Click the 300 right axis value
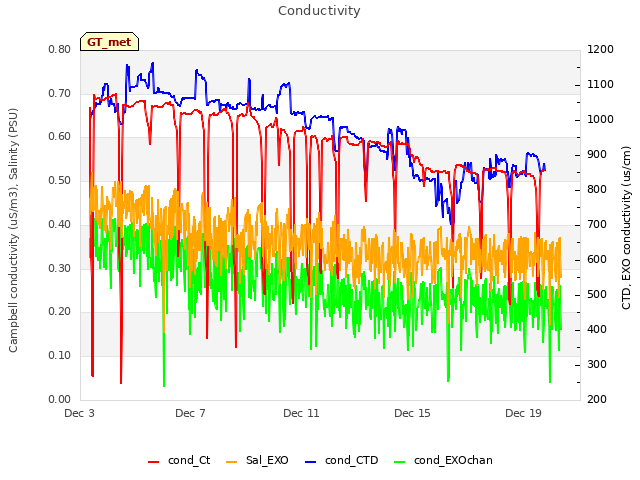Screen dimensions: 640x480 [x=597, y=364]
